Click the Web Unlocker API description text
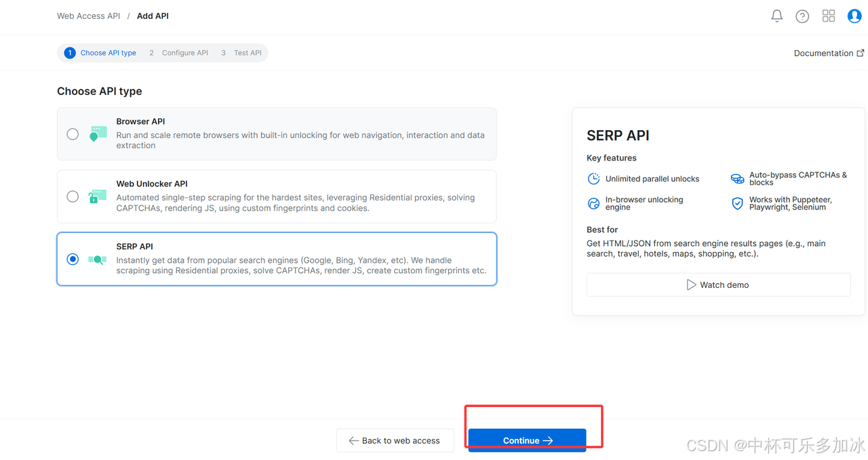 pos(296,203)
